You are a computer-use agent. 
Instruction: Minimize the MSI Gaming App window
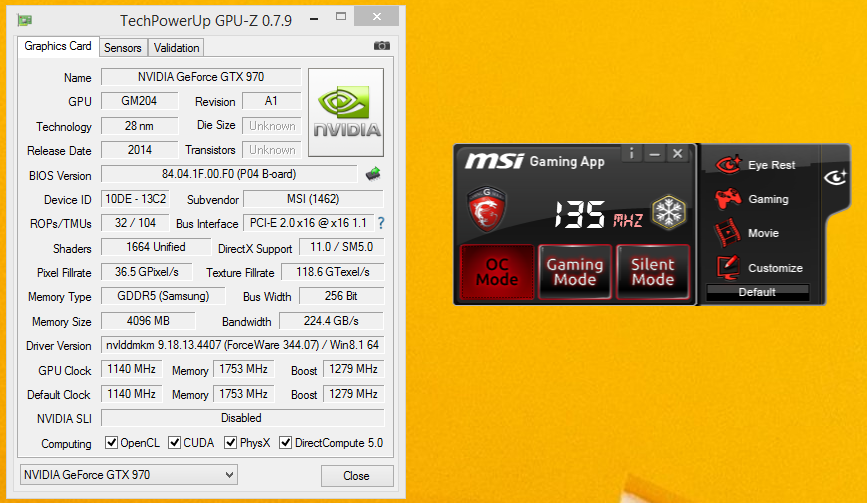point(655,154)
